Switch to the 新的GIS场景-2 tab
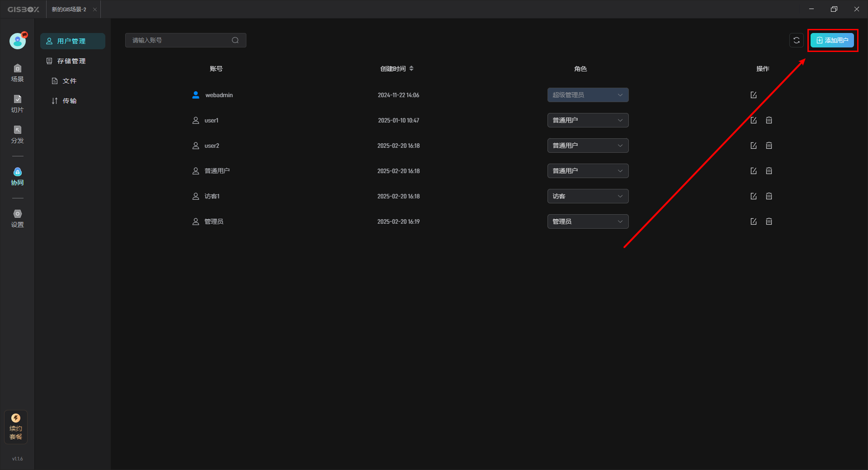The width and height of the screenshot is (868, 470). click(x=69, y=9)
